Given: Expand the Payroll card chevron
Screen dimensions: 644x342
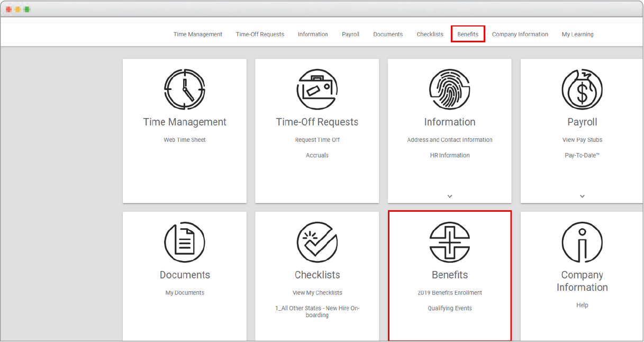Looking at the screenshot, I should (582, 196).
